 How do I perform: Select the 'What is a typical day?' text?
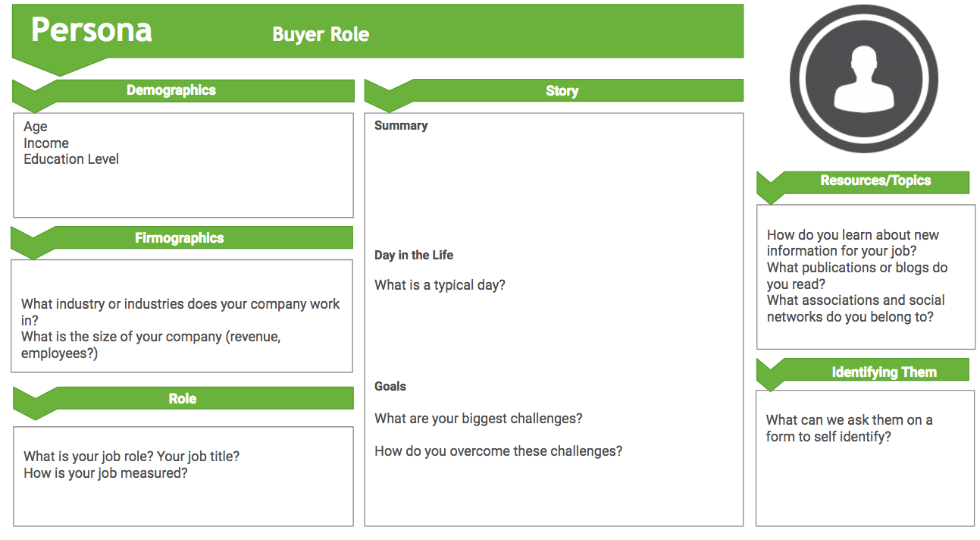pyautogui.click(x=440, y=285)
